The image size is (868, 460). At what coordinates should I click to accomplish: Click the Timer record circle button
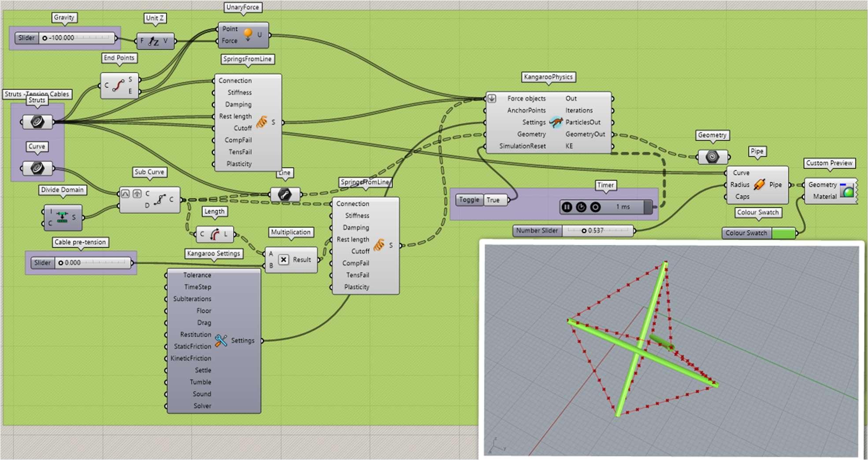[595, 207]
